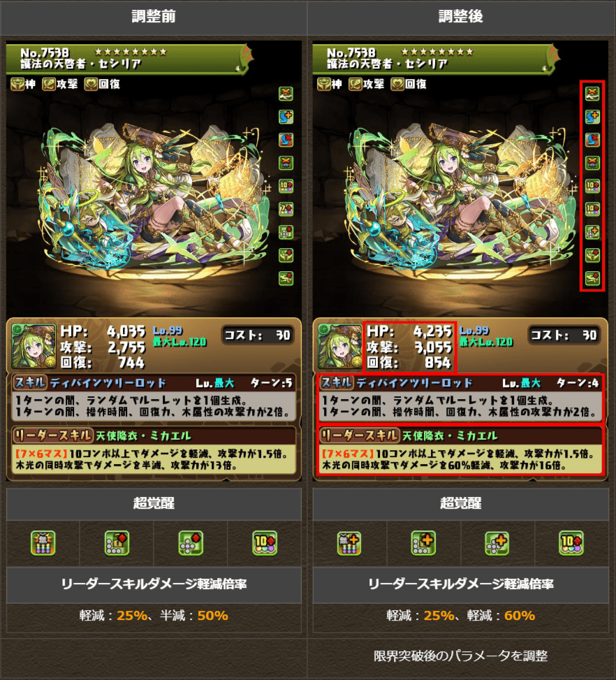Click the third super awakening icon under 調整前
Viewport: 616px width, 680px height.
click(191, 543)
